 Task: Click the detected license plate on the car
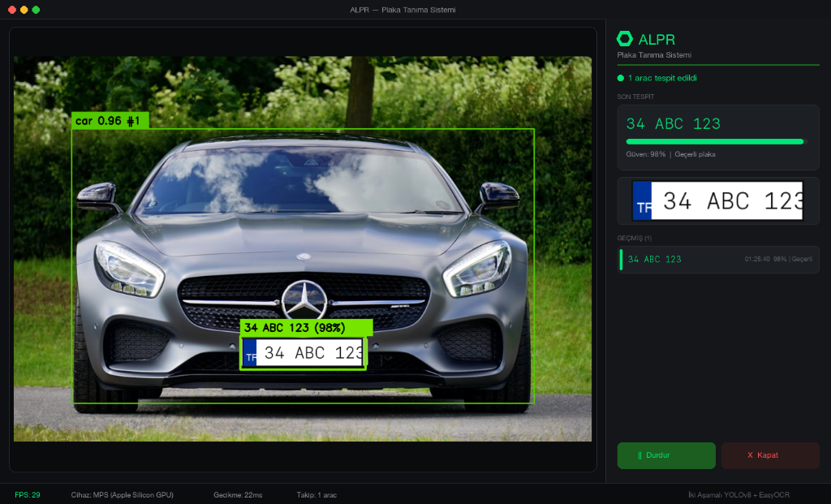(x=303, y=353)
